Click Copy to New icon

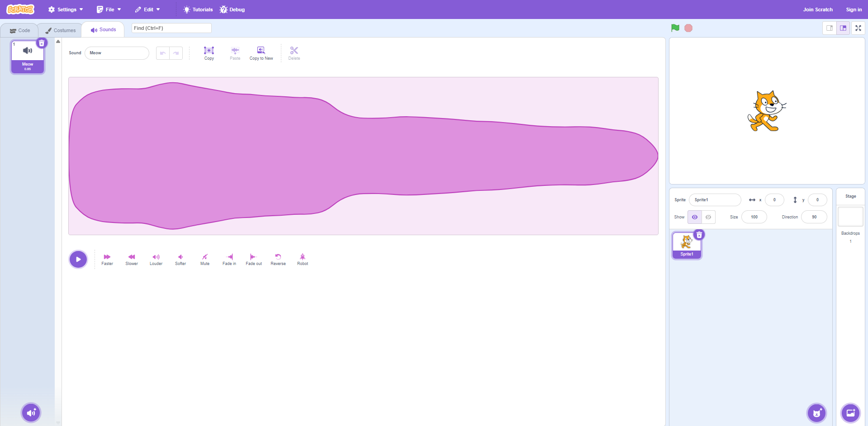[x=261, y=52]
